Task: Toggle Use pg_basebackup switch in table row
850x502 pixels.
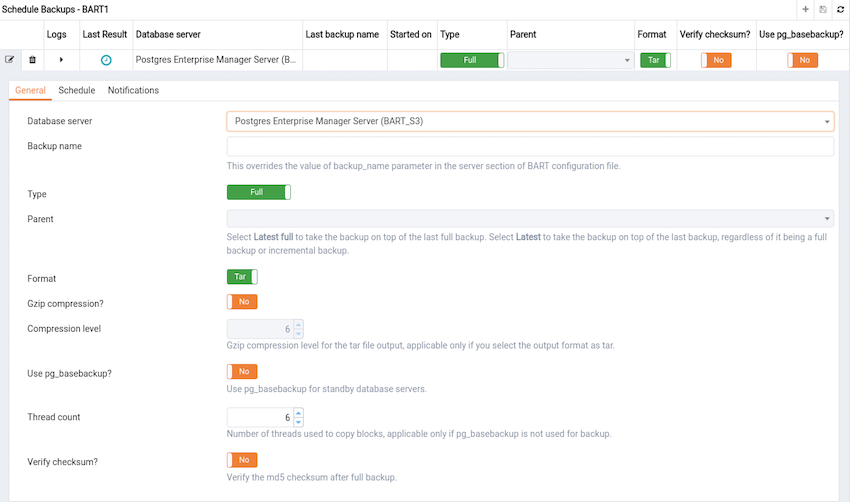Action: point(802,60)
